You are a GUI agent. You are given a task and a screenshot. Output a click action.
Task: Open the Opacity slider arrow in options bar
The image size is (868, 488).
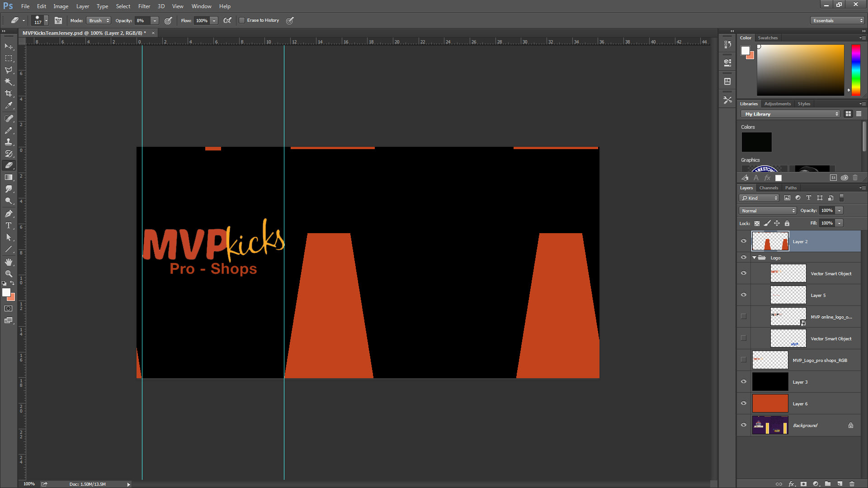155,20
